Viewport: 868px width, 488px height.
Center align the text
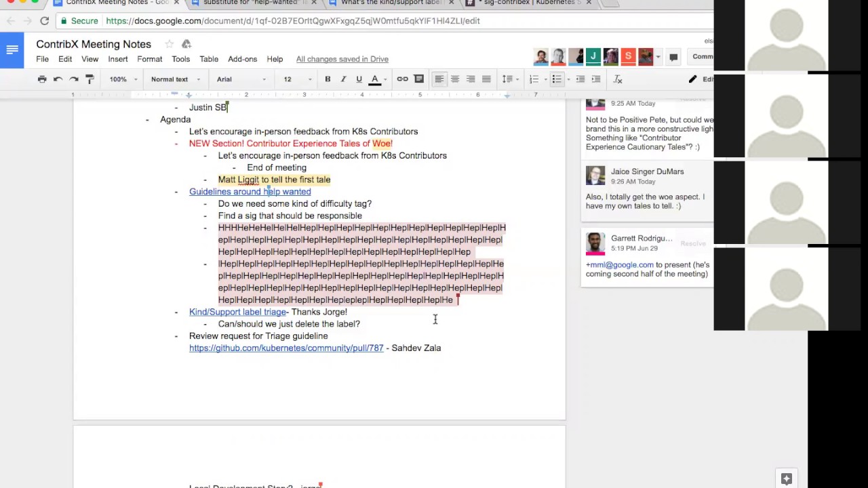tap(455, 79)
